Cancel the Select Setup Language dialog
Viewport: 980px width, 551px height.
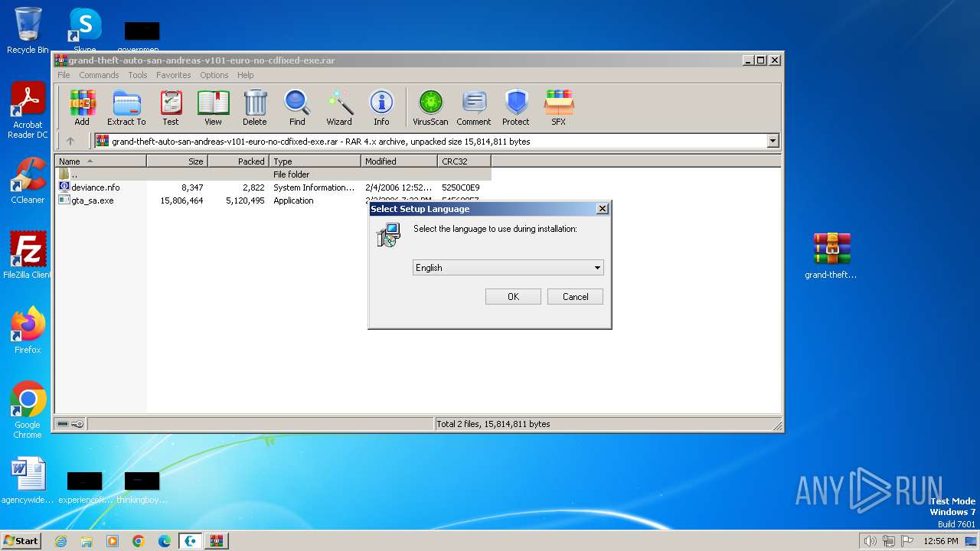(x=575, y=297)
